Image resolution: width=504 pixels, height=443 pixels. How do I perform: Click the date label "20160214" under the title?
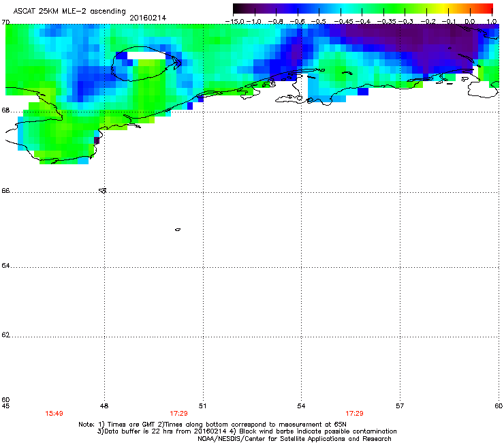click(x=148, y=18)
